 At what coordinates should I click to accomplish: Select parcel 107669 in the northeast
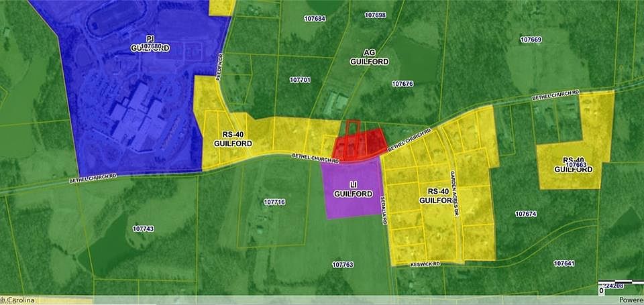point(531,40)
